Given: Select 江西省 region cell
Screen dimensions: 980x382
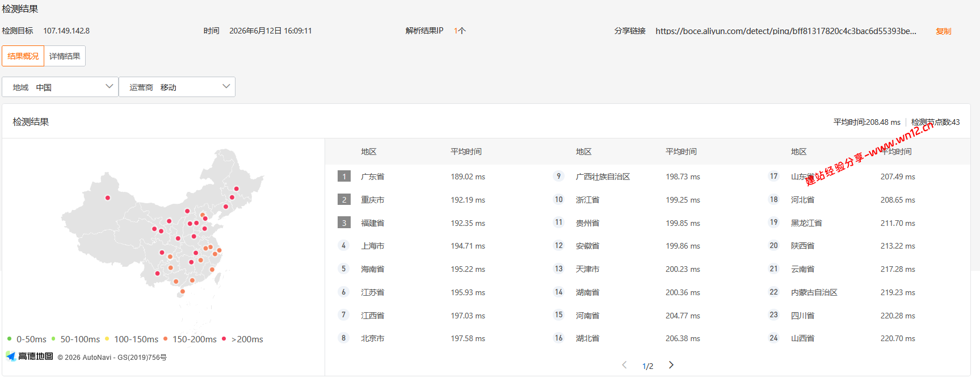Looking at the screenshot, I should click(372, 316).
